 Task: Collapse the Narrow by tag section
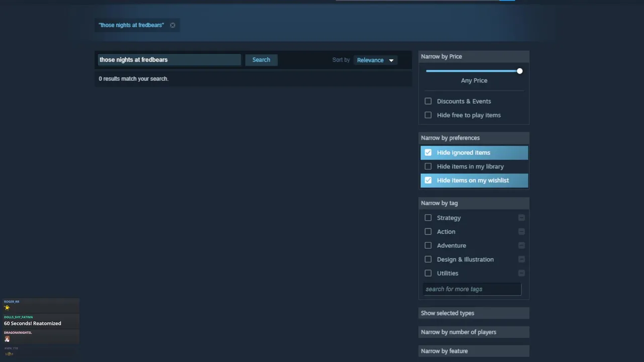point(474,203)
